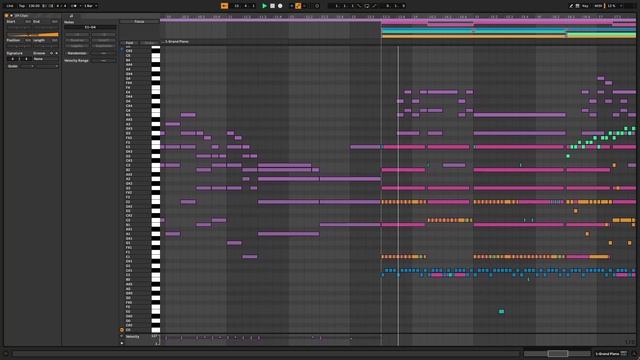Toggle the Fold button
The height and width of the screenshot is (360, 640).
click(x=129, y=42)
